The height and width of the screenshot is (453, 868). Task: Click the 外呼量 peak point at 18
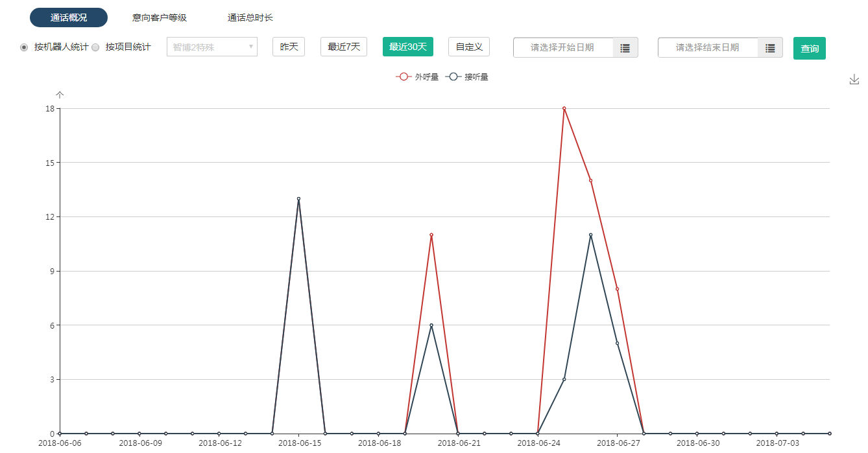(x=564, y=108)
